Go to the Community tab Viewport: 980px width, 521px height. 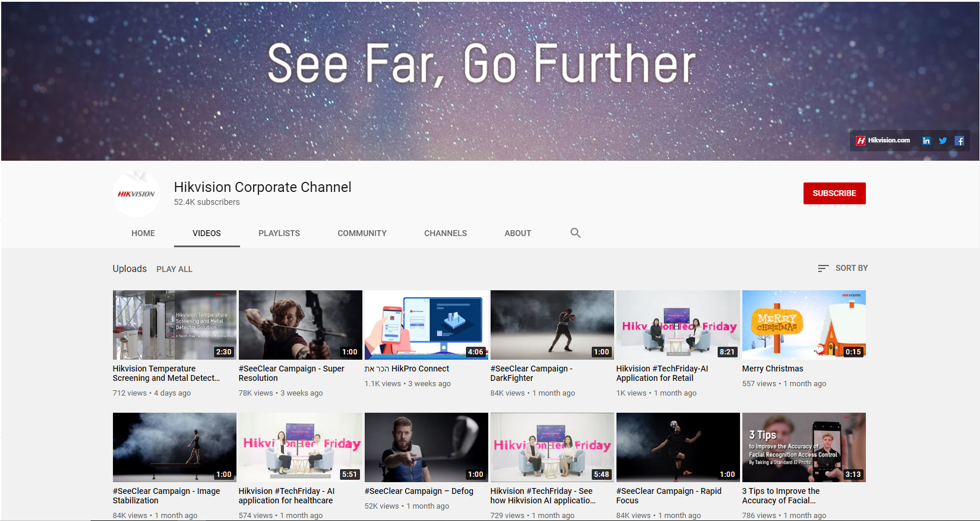[x=362, y=233]
